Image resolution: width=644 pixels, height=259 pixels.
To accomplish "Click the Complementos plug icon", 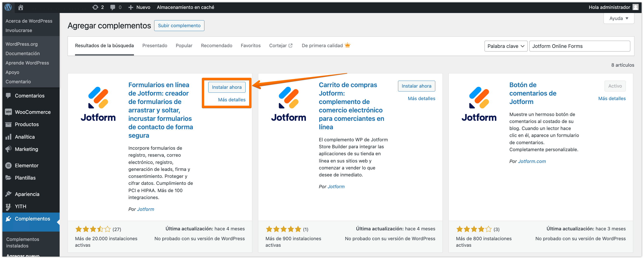I will pyautogui.click(x=8, y=219).
